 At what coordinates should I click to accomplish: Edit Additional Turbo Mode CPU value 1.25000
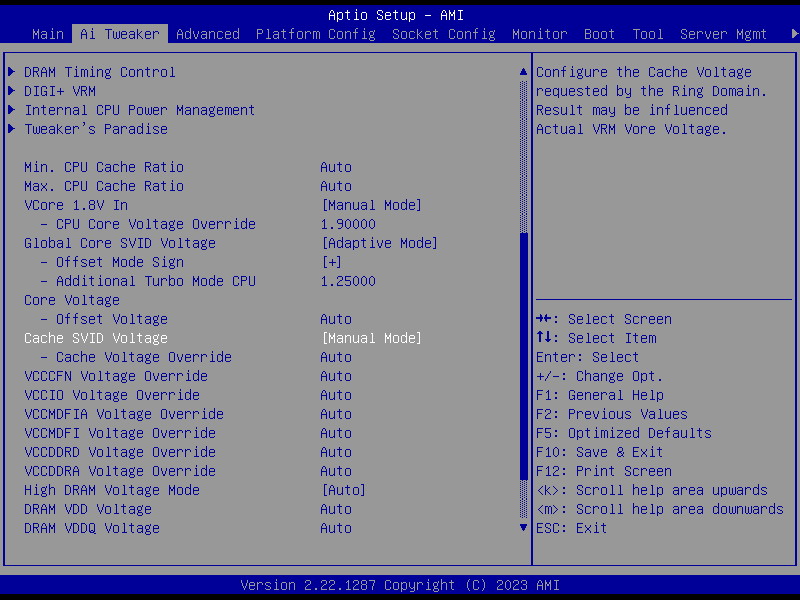coord(348,281)
